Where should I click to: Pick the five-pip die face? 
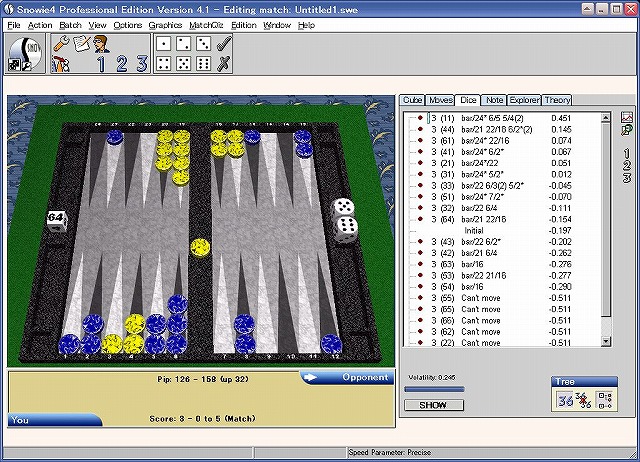[x=183, y=64]
